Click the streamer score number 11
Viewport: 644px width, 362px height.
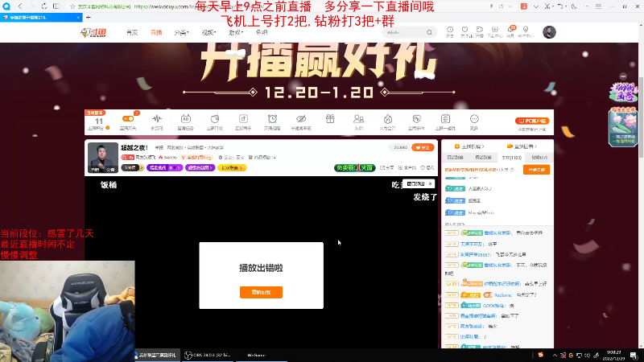point(99,121)
